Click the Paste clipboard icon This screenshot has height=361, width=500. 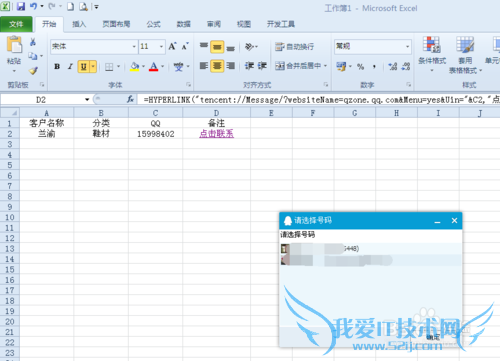click(x=14, y=45)
